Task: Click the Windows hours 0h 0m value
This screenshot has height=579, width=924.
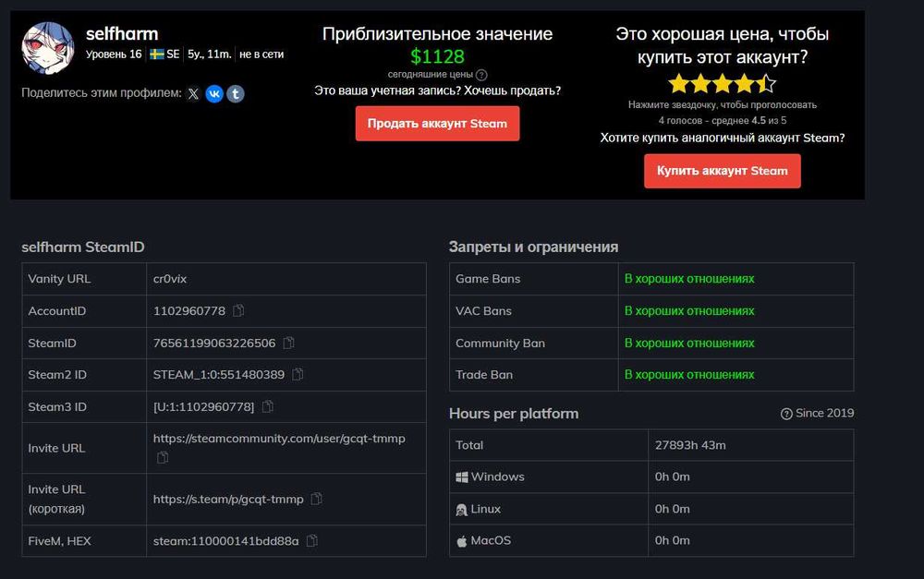Action: click(x=673, y=476)
